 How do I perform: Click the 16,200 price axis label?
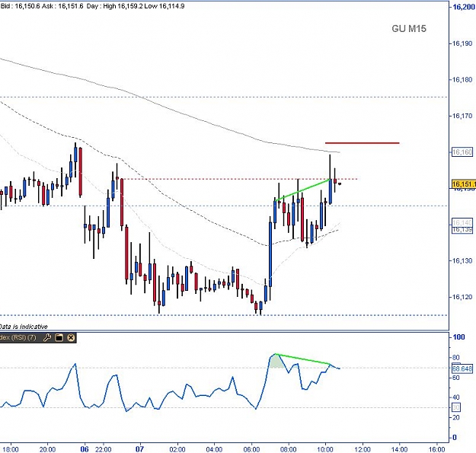464,7
